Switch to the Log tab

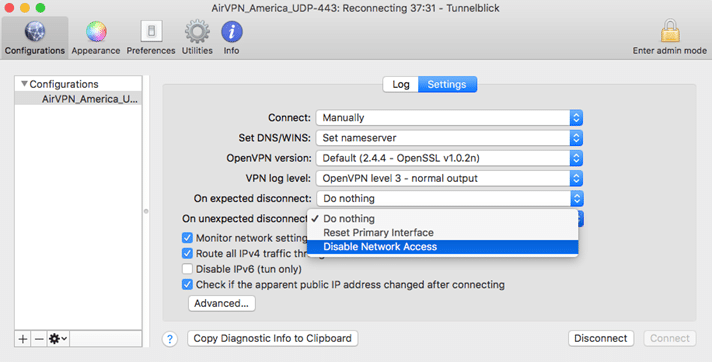point(400,84)
